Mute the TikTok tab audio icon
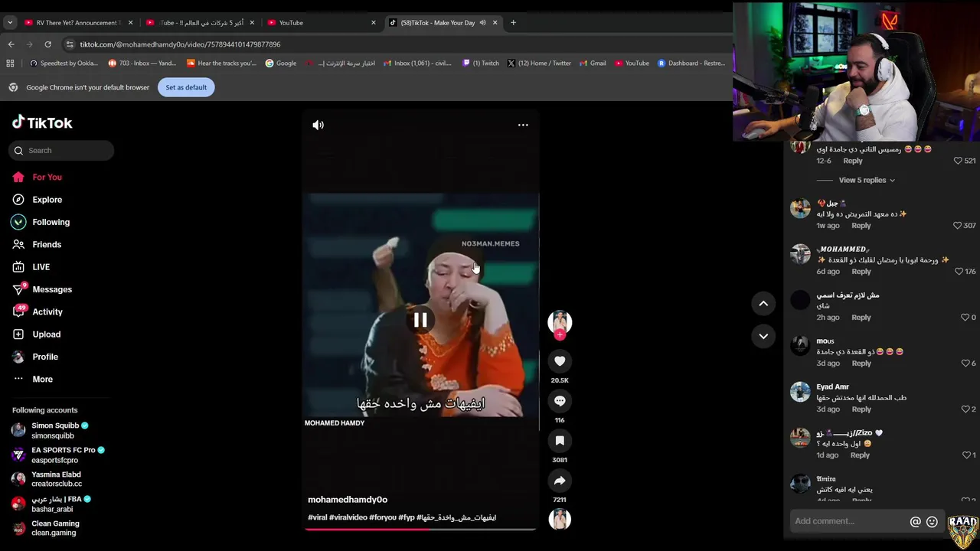The image size is (980, 551). click(x=482, y=23)
